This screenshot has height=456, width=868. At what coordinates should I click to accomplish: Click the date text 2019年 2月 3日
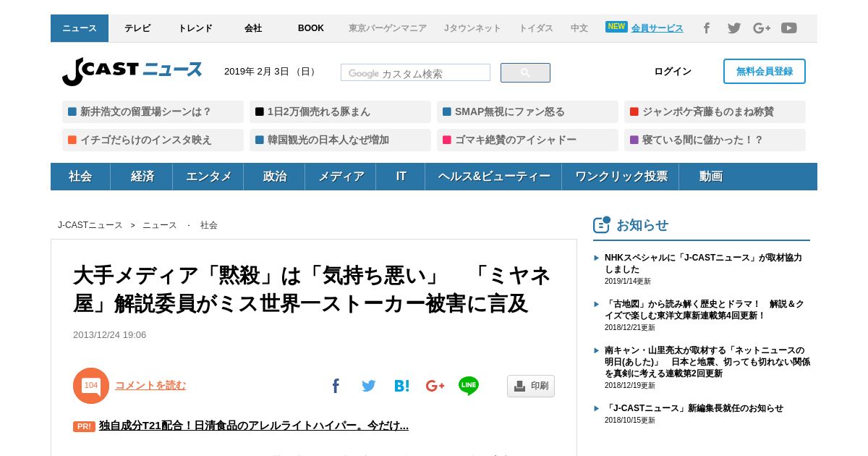point(257,71)
